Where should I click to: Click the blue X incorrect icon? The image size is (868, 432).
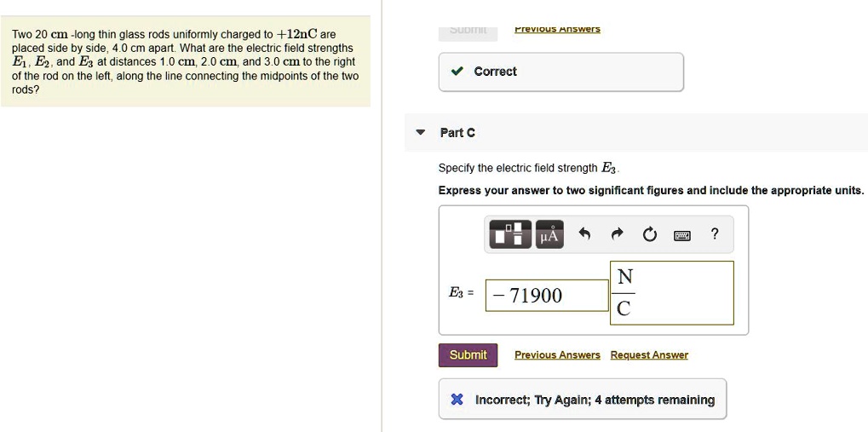[x=457, y=400]
